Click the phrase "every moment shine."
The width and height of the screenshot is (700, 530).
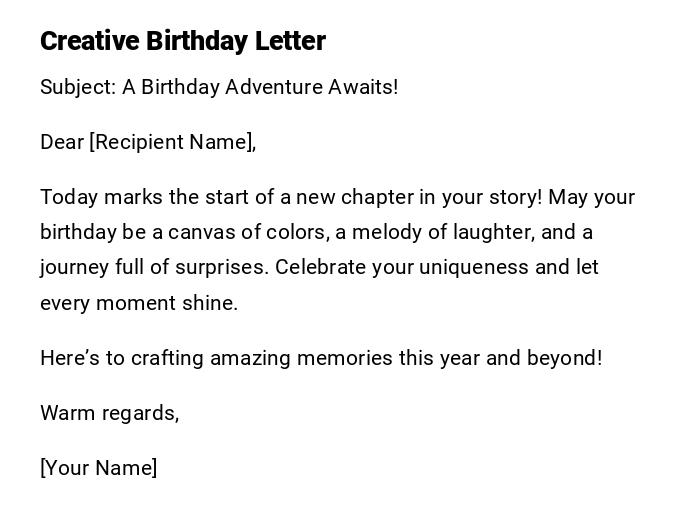coord(139,303)
